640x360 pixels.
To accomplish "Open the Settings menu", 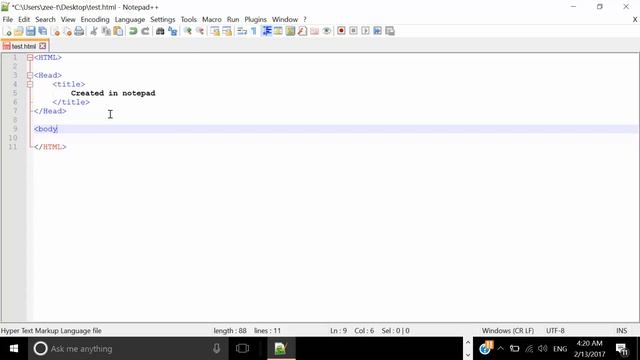I will (162, 20).
